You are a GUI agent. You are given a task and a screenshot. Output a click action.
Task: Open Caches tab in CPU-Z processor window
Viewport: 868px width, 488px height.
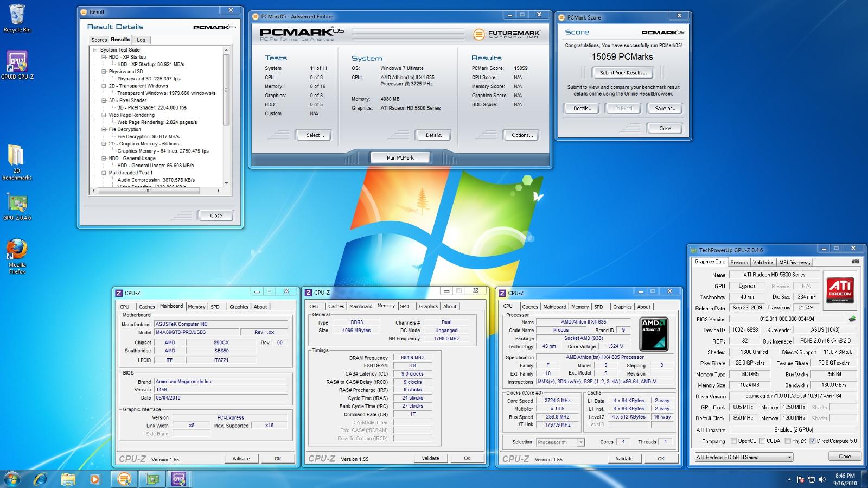click(x=530, y=307)
